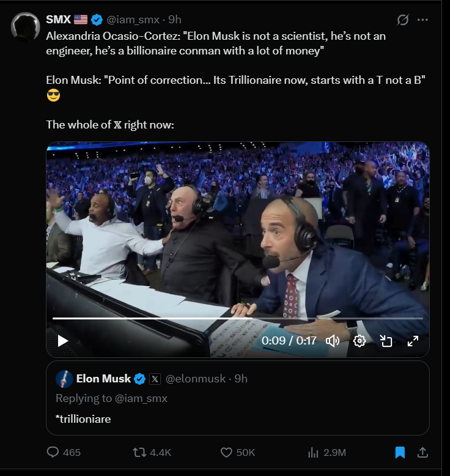
Task: Toggle picture-in-picture mode for video
Action: coord(386,341)
